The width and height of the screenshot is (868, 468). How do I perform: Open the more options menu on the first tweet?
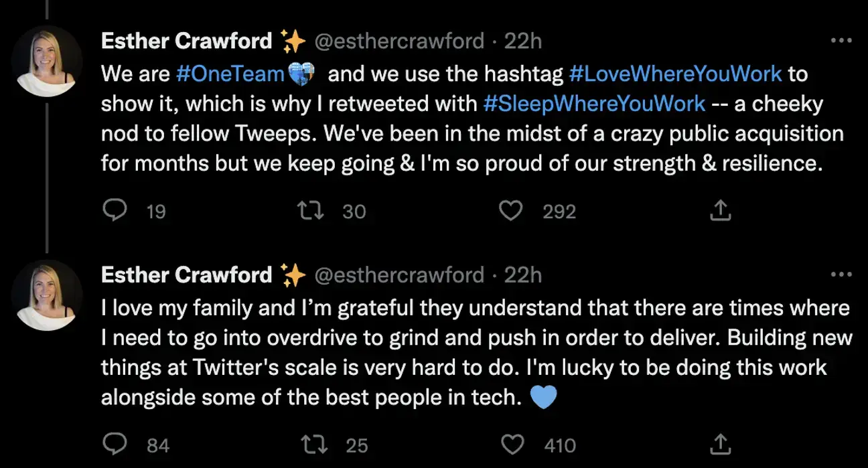pos(843,40)
